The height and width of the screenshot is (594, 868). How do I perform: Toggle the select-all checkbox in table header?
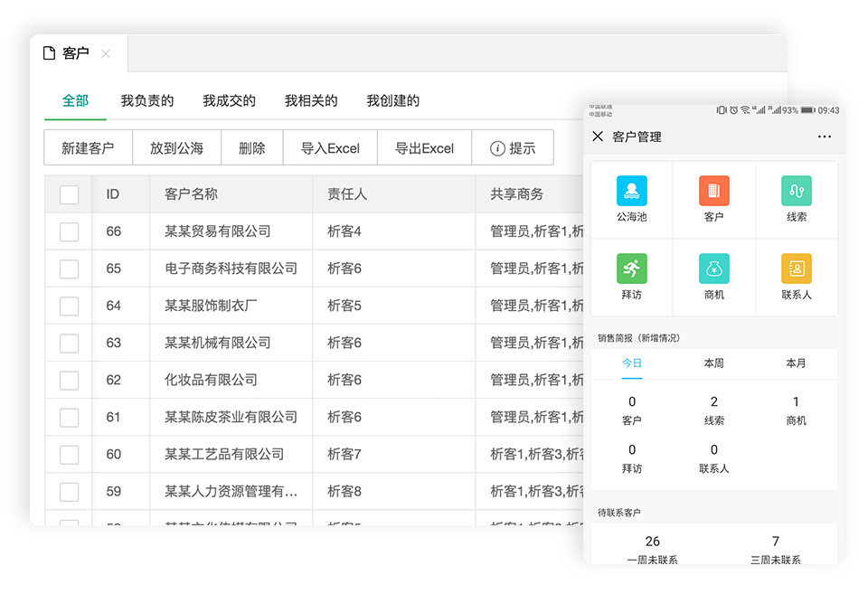(69, 194)
